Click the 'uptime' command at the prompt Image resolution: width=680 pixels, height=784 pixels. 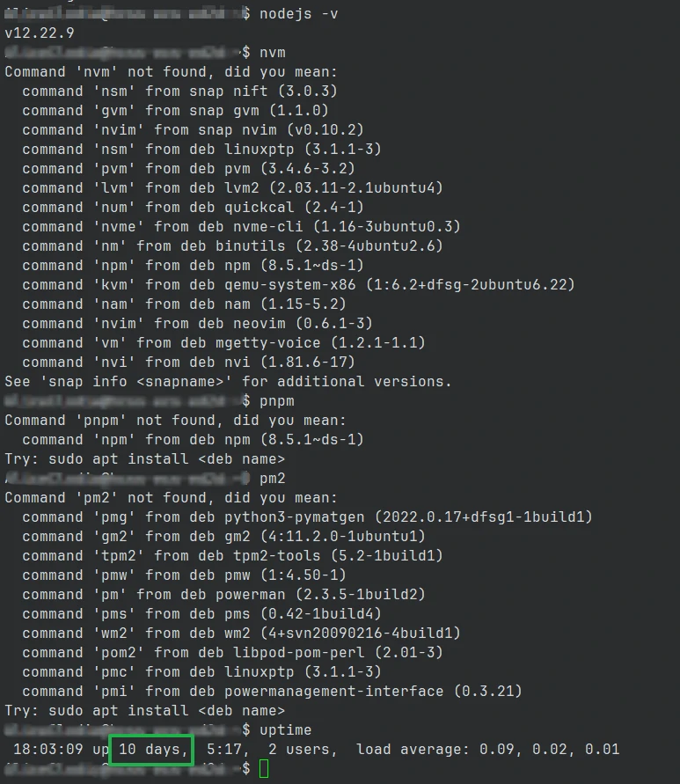[286, 730]
